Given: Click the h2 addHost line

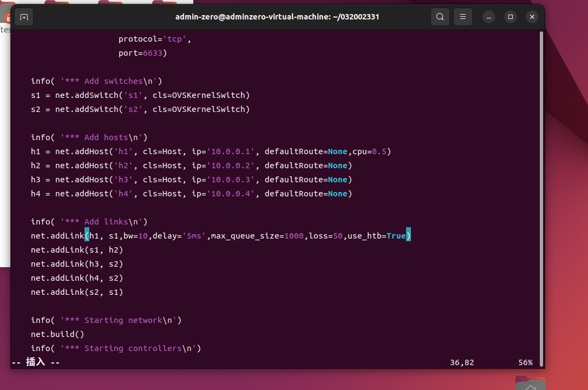Looking at the screenshot, I should point(191,166).
